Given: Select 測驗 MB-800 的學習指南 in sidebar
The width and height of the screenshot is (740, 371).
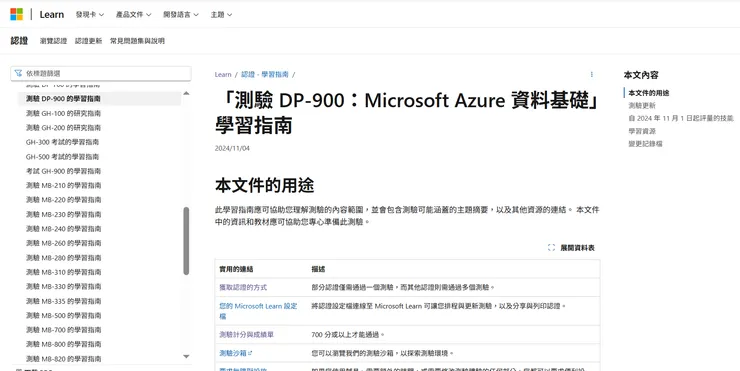Looking at the screenshot, I should [63, 344].
